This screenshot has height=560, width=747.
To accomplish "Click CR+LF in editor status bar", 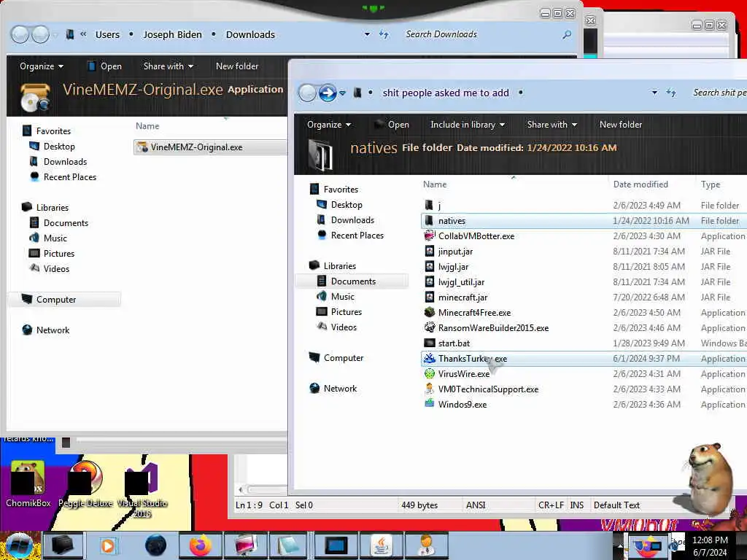I will [551, 505].
